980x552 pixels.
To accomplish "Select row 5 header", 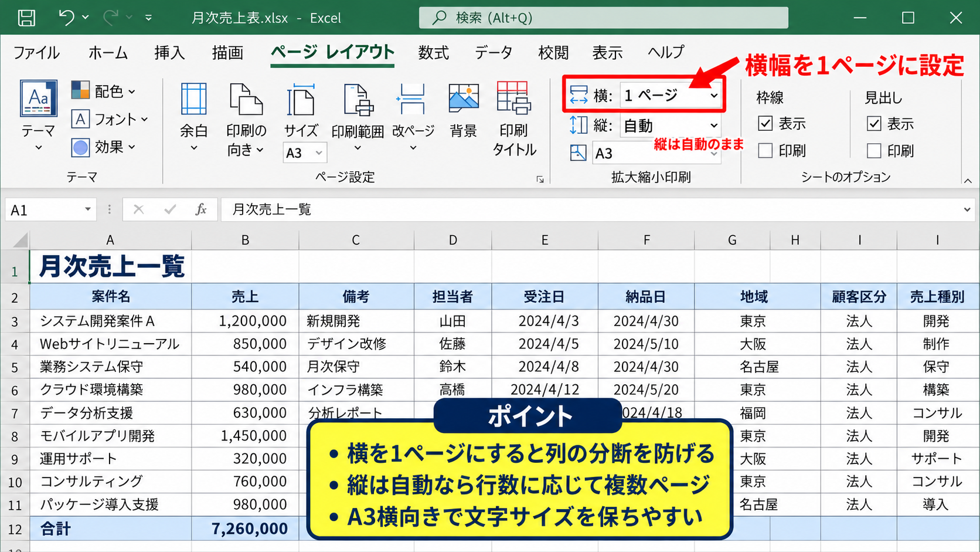I will (15, 367).
